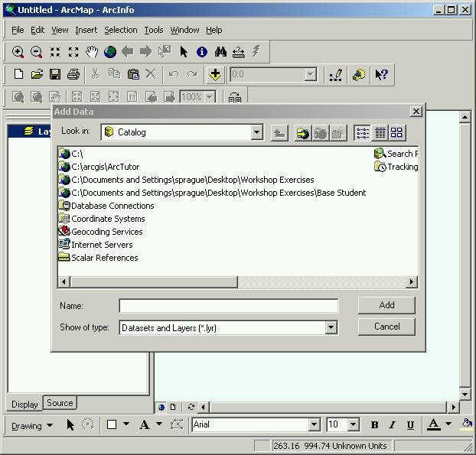Image resolution: width=476 pixels, height=455 pixels.
Task: Click the Fixed Zoom In icon
Action: click(55, 52)
